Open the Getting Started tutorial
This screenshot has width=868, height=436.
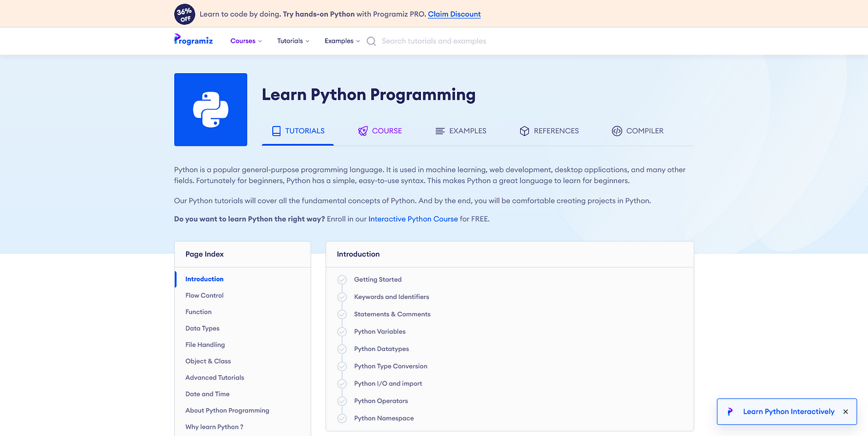point(378,280)
